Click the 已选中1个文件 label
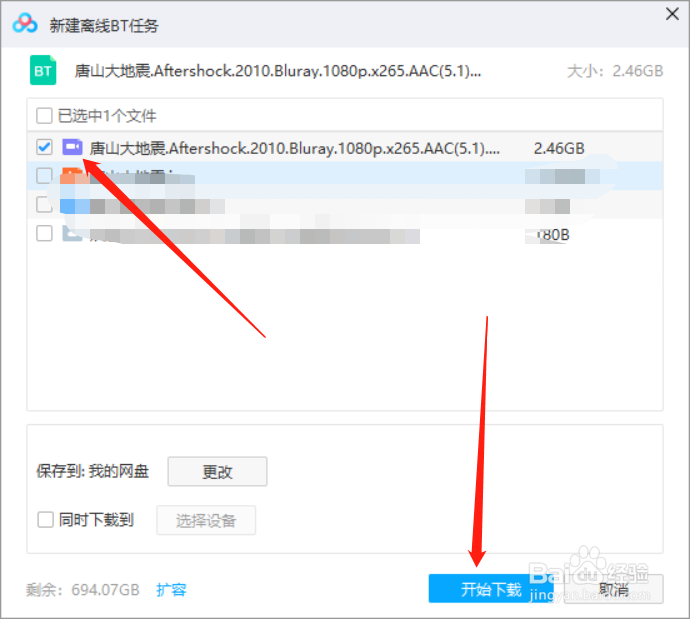Screen dimensions: 690x619 pos(107,116)
